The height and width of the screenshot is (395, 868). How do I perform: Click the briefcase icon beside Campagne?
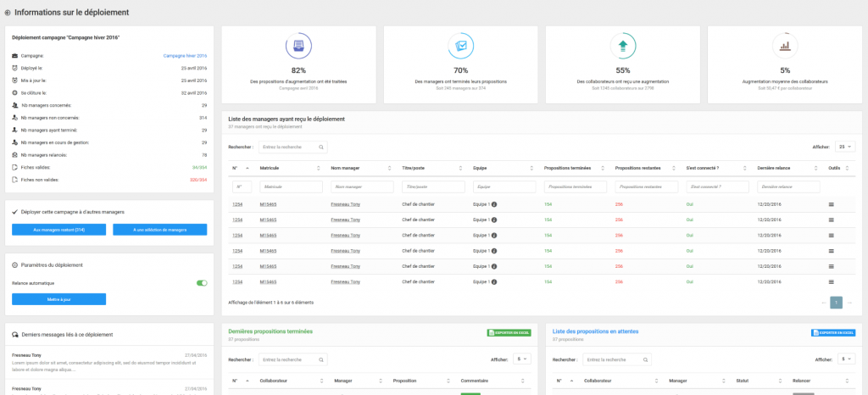15,56
